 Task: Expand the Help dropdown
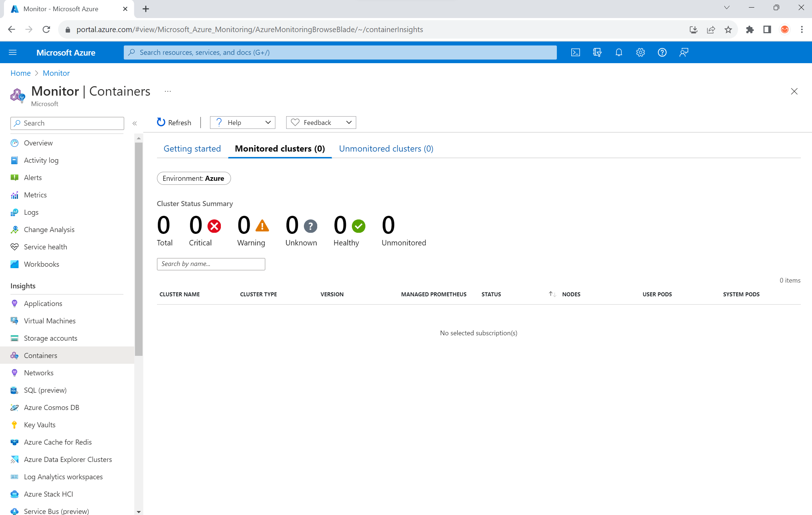pos(243,122)
